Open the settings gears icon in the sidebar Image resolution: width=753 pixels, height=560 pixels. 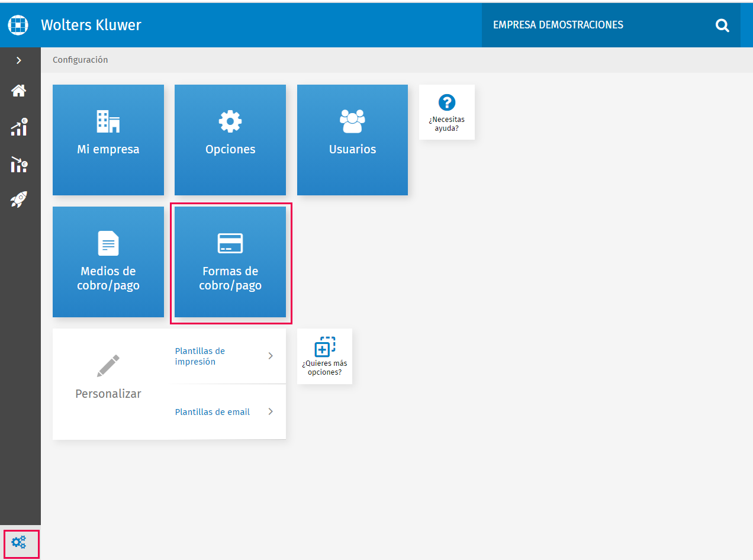click(x=19, y=542)
